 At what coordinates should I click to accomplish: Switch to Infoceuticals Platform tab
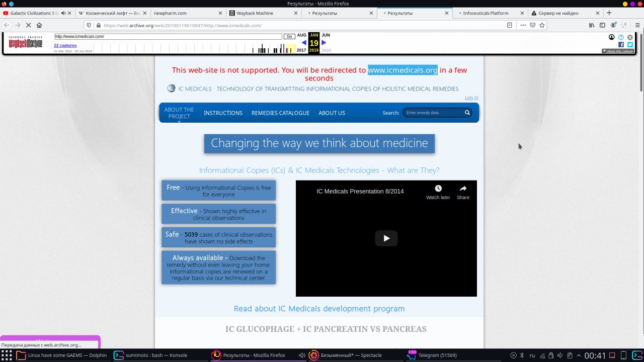point(490,13)
